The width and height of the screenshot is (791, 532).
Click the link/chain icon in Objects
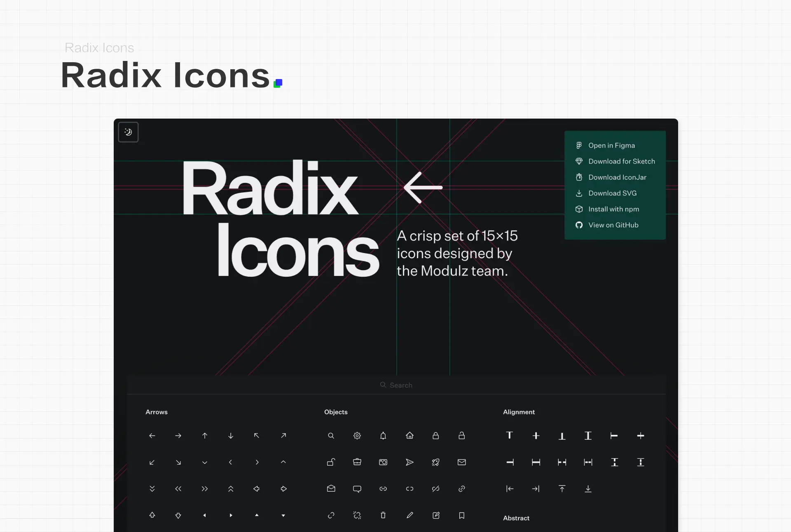[384, 488]
